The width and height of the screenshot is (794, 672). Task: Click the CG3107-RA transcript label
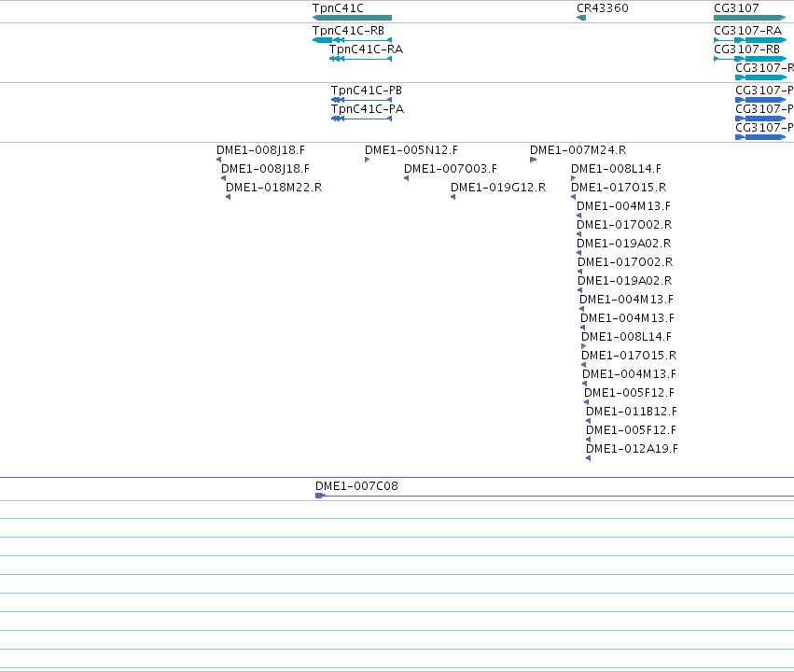747,31
